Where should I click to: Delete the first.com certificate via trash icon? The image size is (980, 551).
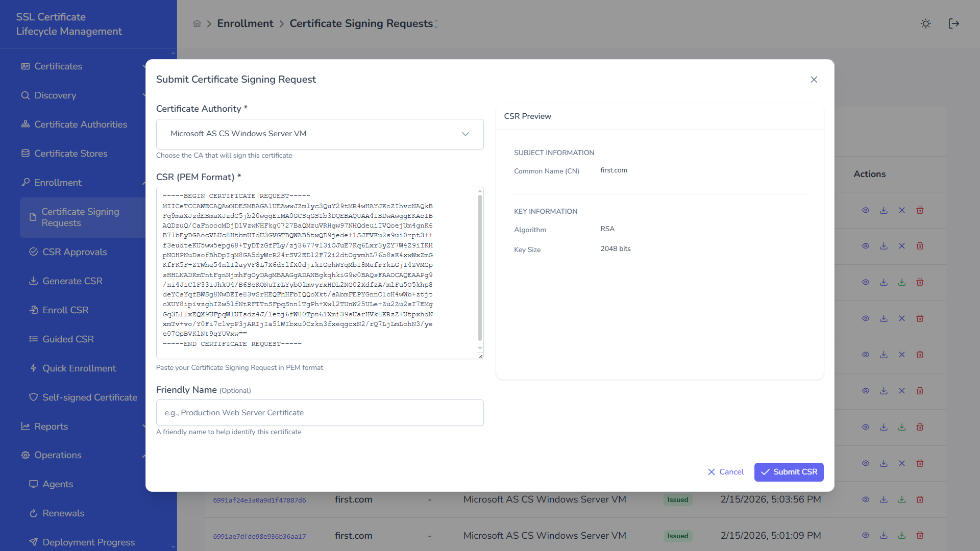point(920,499)
